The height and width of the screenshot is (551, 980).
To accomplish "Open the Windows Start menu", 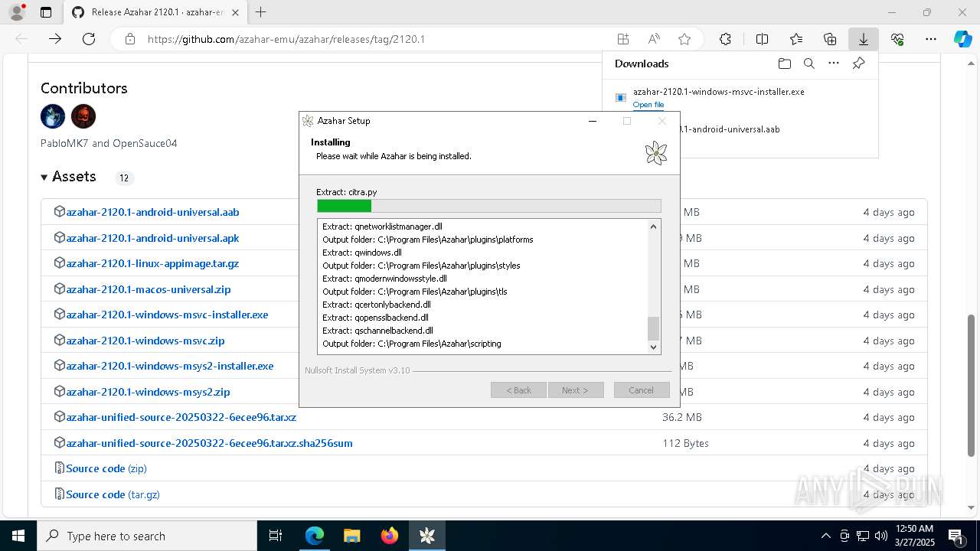I will click(x=18, y=536).
